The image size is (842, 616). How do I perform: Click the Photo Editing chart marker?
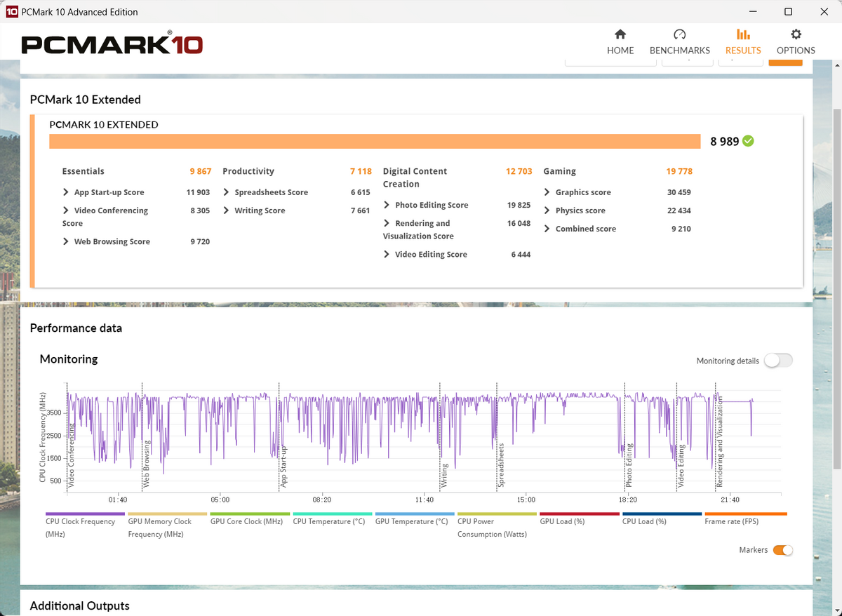(x=629, y=465)
